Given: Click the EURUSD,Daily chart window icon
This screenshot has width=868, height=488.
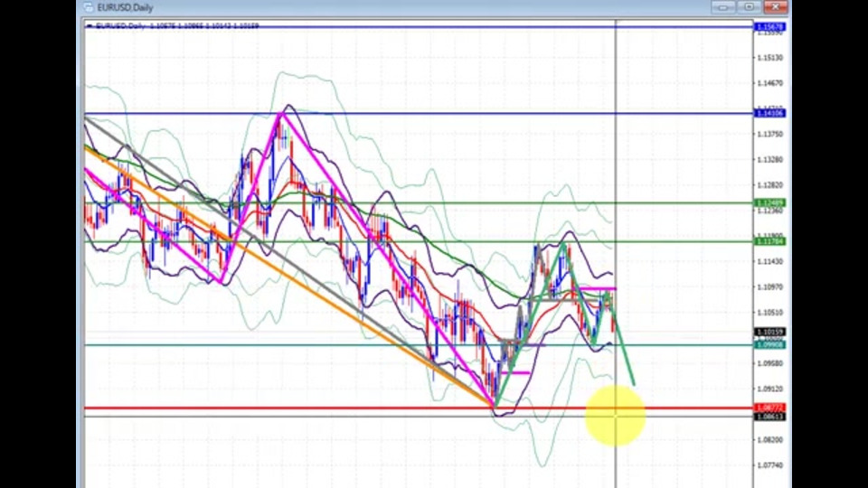Looking at the screenshot, I should pos(88,7).
